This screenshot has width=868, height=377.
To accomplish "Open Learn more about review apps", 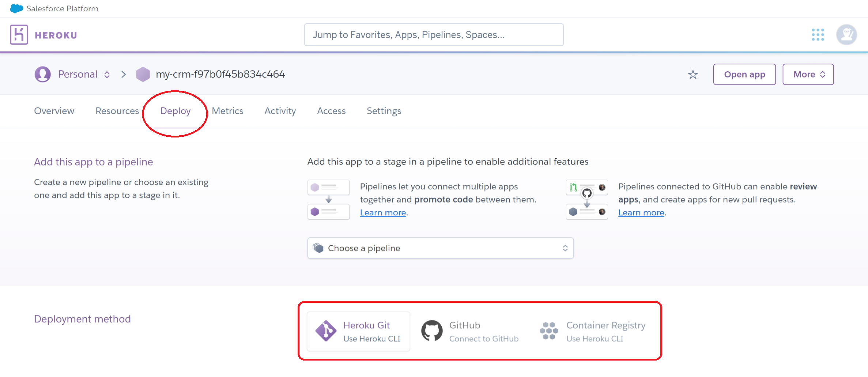I will (641, 212).
